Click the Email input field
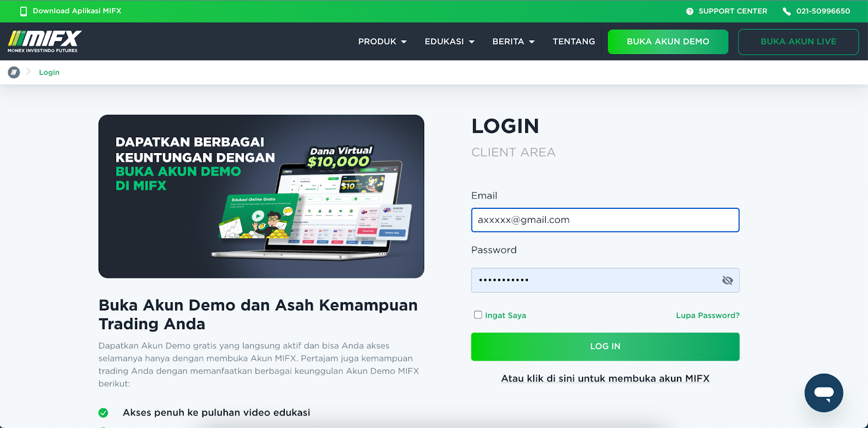 (605, 220)
